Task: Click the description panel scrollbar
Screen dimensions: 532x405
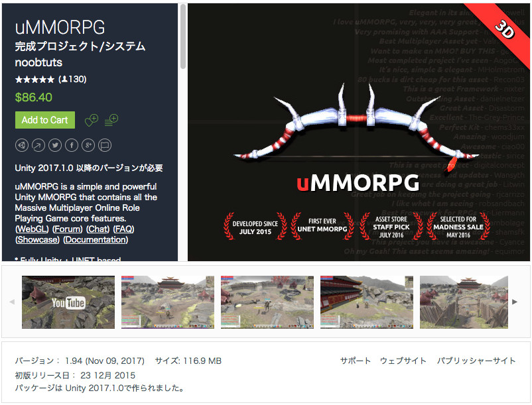Action: point(183,36)
